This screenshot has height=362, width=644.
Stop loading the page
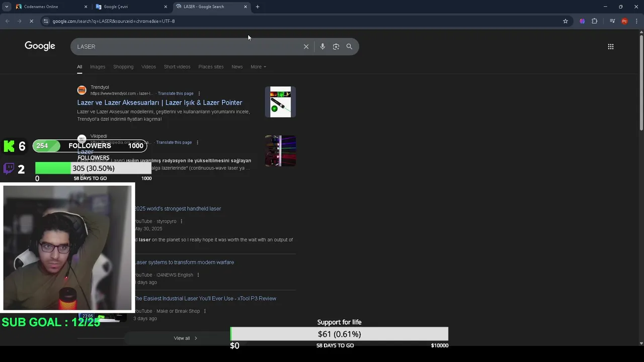(31, 21)
